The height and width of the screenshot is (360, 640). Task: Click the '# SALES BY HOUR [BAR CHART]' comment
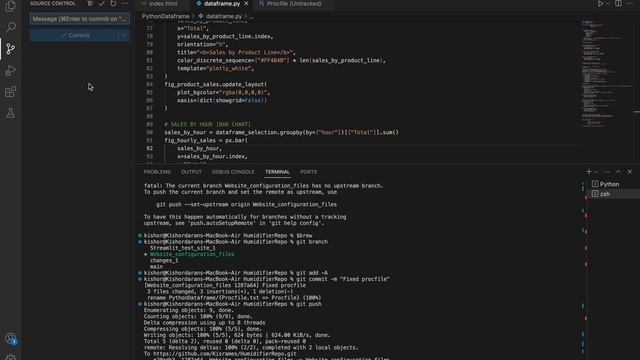(x=207, y=124)
